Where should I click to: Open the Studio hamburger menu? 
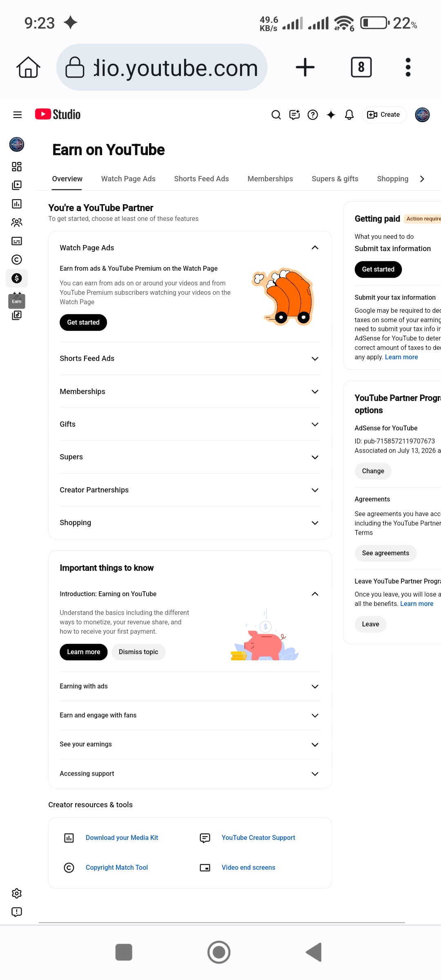pyautogui.click(x=17, y=115)
